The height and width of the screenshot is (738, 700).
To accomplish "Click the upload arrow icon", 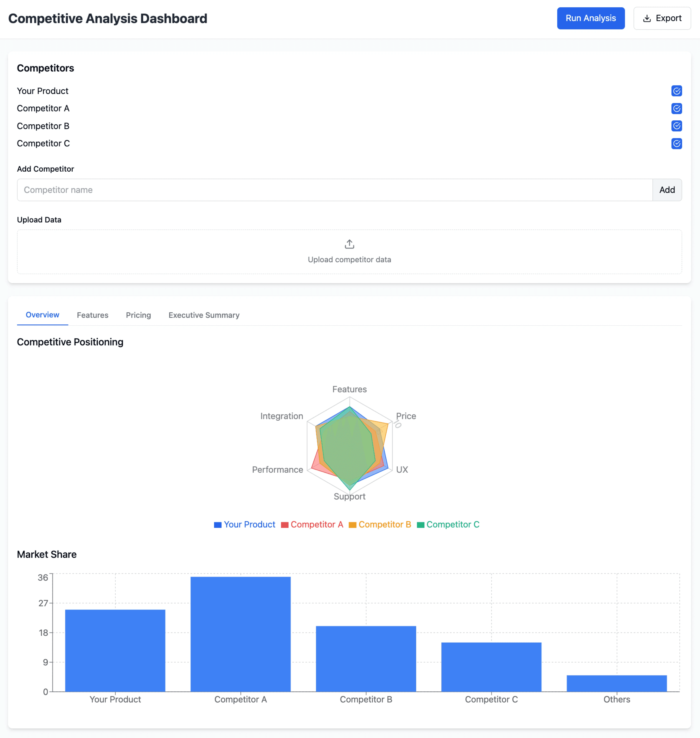I will (349, 244).
